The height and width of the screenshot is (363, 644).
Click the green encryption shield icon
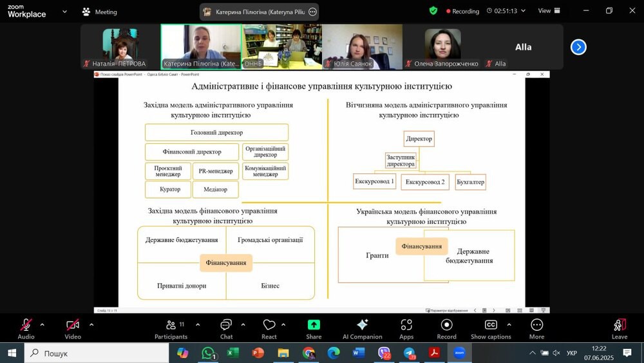pyautogui.click(x=433, y=11)
